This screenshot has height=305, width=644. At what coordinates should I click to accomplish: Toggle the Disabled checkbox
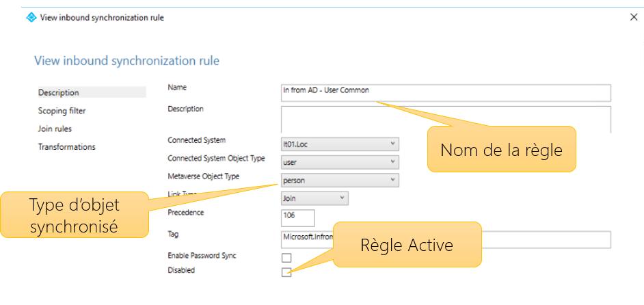point(286,272)
